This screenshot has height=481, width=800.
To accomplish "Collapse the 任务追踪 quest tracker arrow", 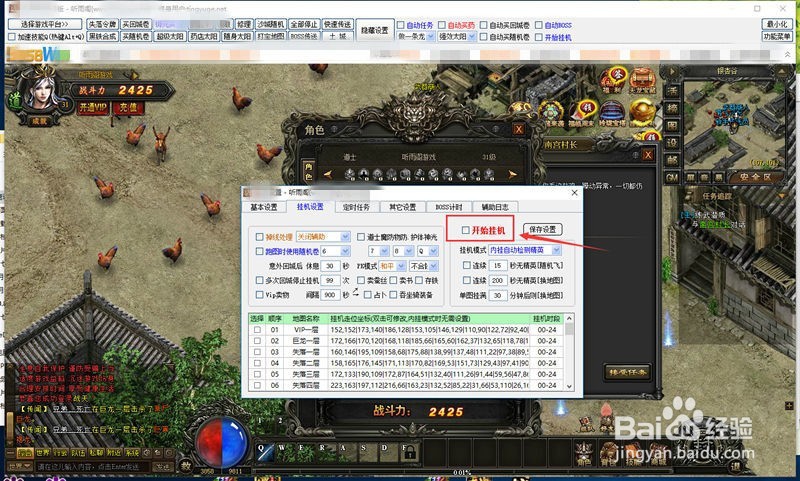I will click(x=782, y=196).
